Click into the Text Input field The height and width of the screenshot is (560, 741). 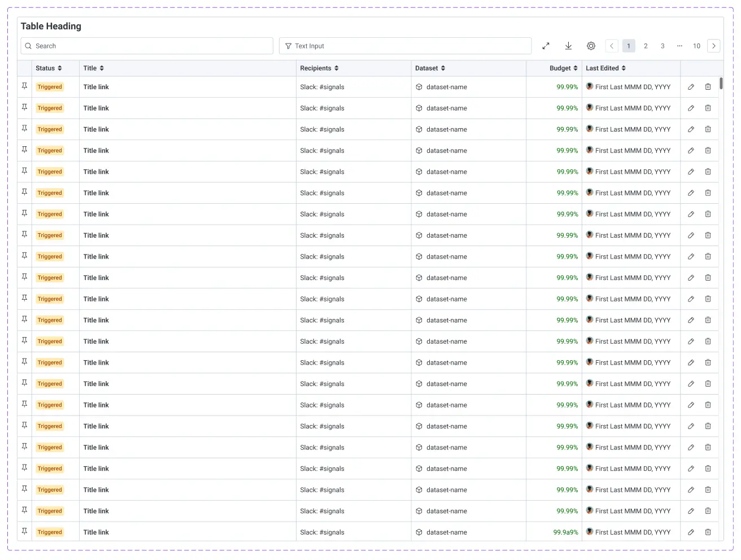pos(405,46)
